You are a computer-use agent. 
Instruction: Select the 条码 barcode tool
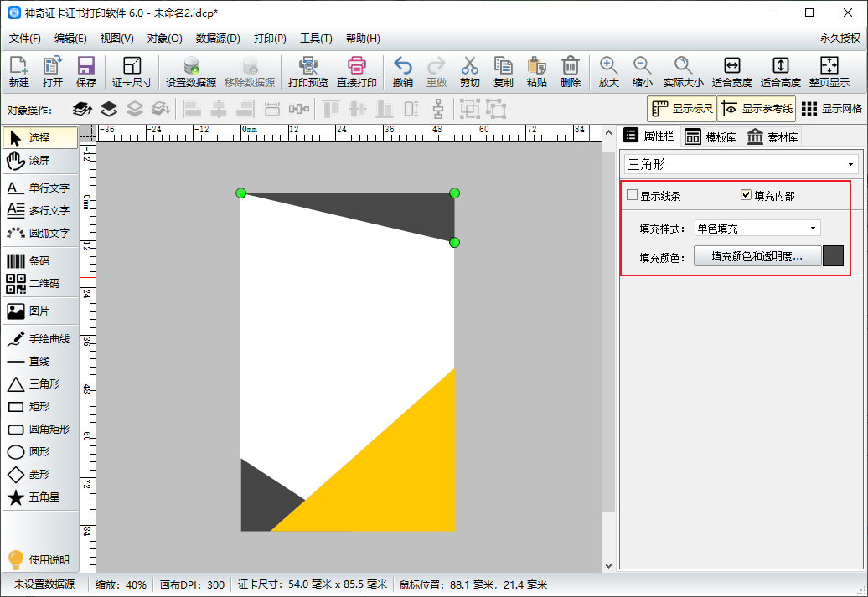[x=40, y=261]
